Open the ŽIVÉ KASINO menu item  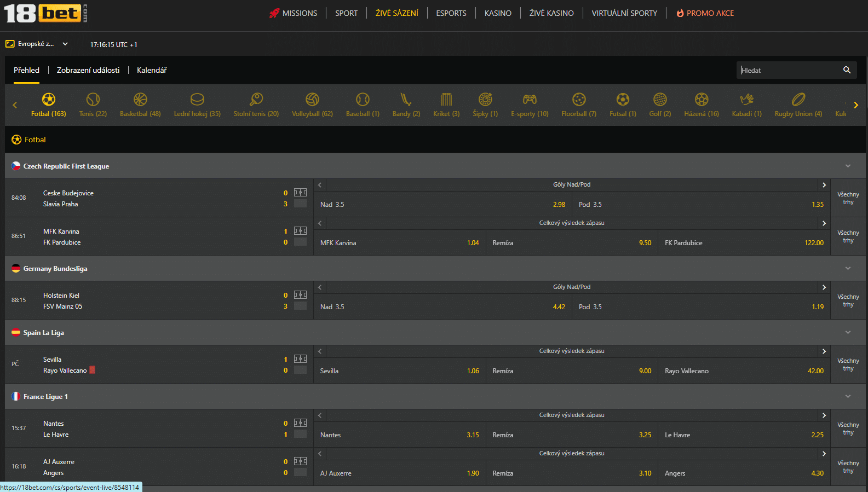pyautogui.click(x=551, y=13)
